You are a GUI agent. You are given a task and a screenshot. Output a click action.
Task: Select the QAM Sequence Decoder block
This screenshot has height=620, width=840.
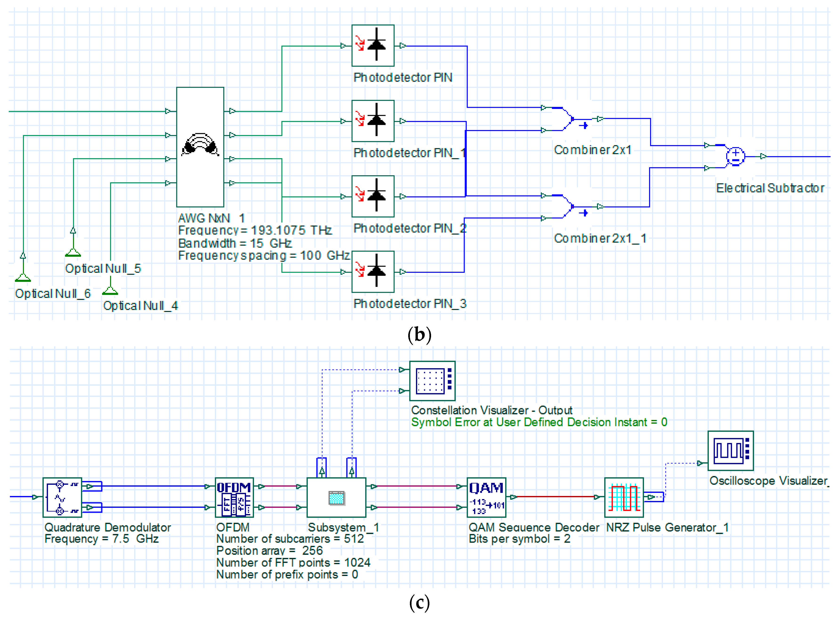(486, 497)
